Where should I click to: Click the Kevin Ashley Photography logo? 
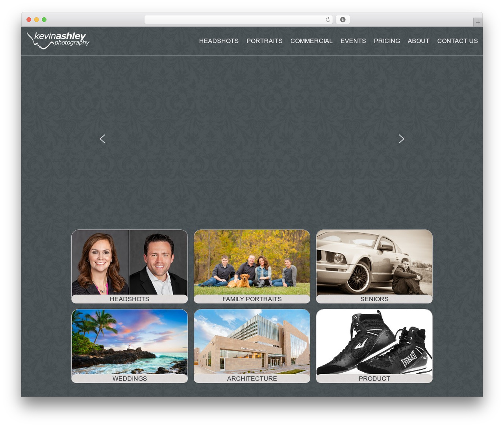pyautogui.click(x=58, y=41)
